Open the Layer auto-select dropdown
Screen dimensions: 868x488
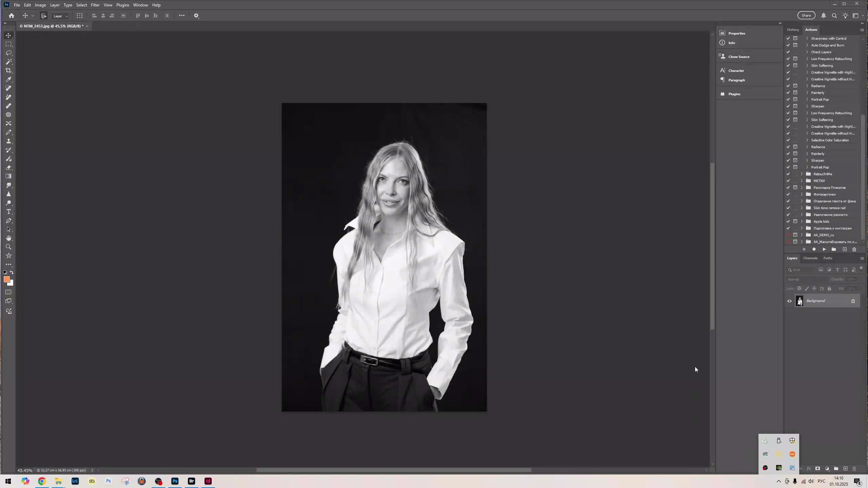pyautogui.click(x=61, y=16)
